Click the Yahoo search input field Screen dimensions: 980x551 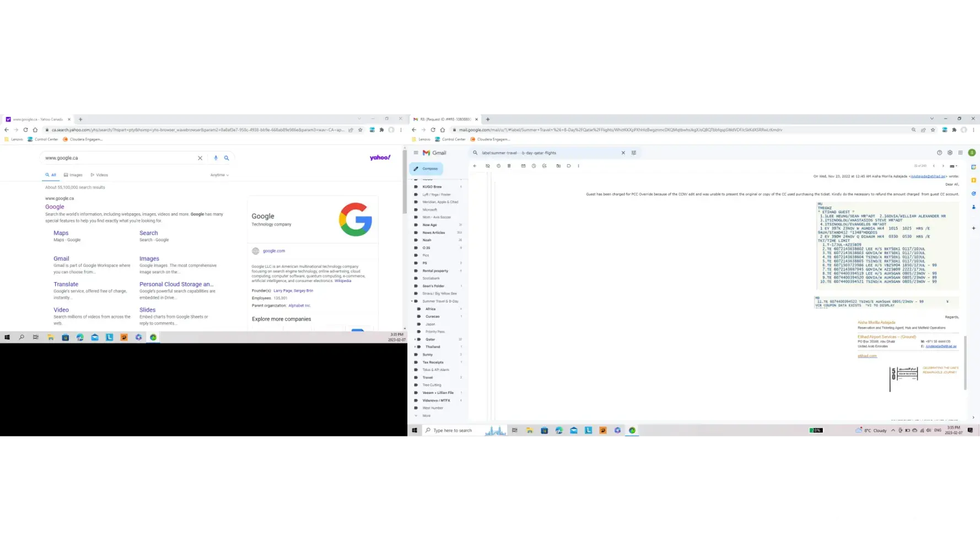[120, 158]
